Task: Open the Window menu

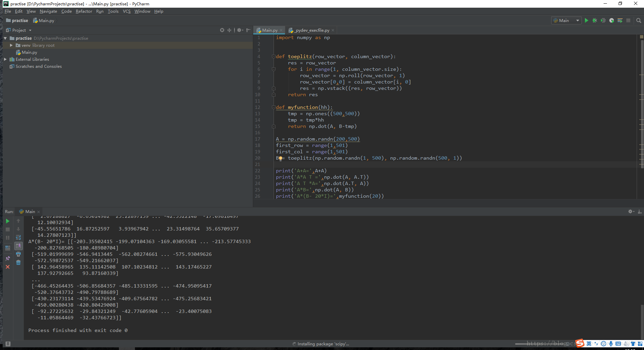Action: pyautogui.click(x=142, y=11)
